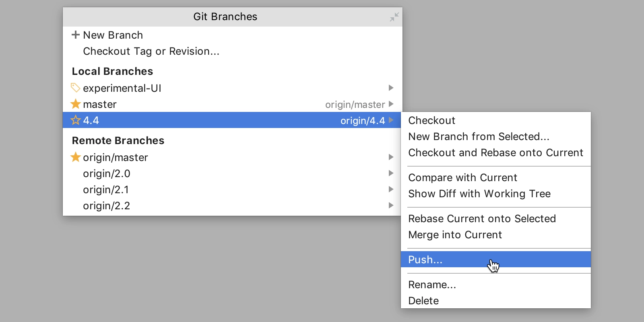Viewport: 644px width, 322px height.
Task: Choose Rebase Current onto Selected
Action: [x=496, y=219]
